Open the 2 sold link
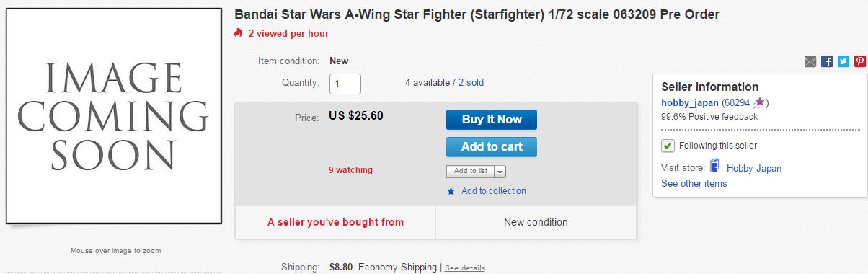This screenshot has width=868, height=274. click(471, 83)
